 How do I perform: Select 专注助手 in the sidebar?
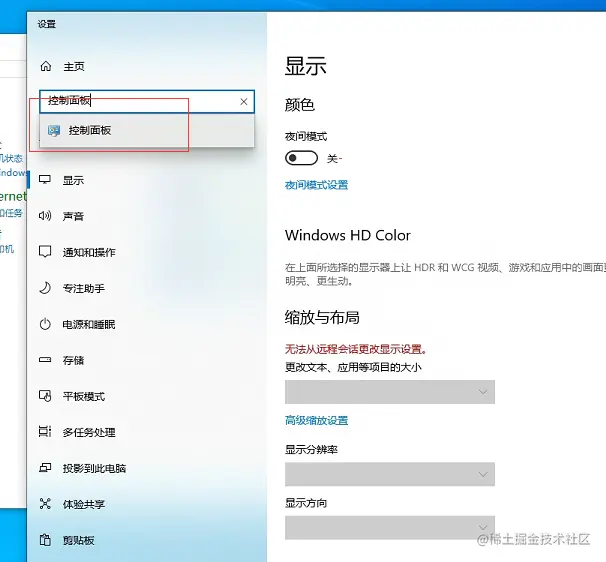[x=84, y=288]
